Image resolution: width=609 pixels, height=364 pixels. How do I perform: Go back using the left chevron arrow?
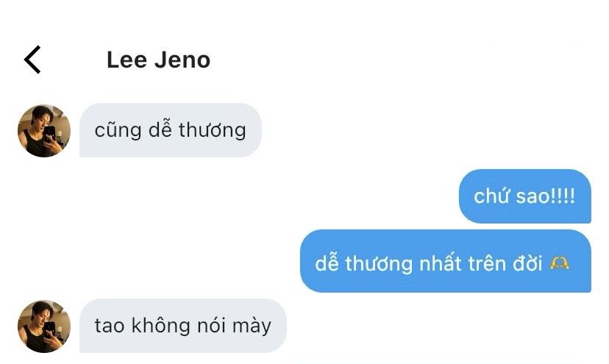coord(32,60)
